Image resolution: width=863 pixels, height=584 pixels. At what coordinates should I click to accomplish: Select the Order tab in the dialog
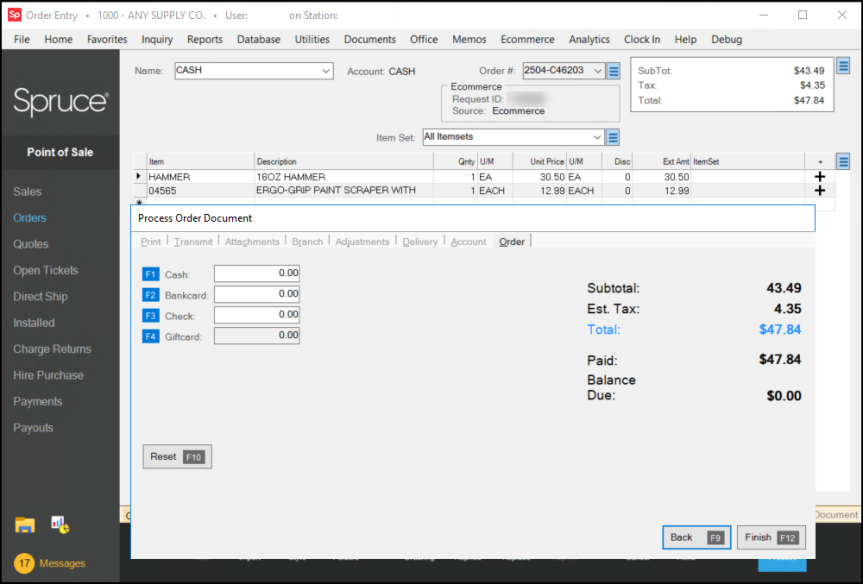pos(512,242)
